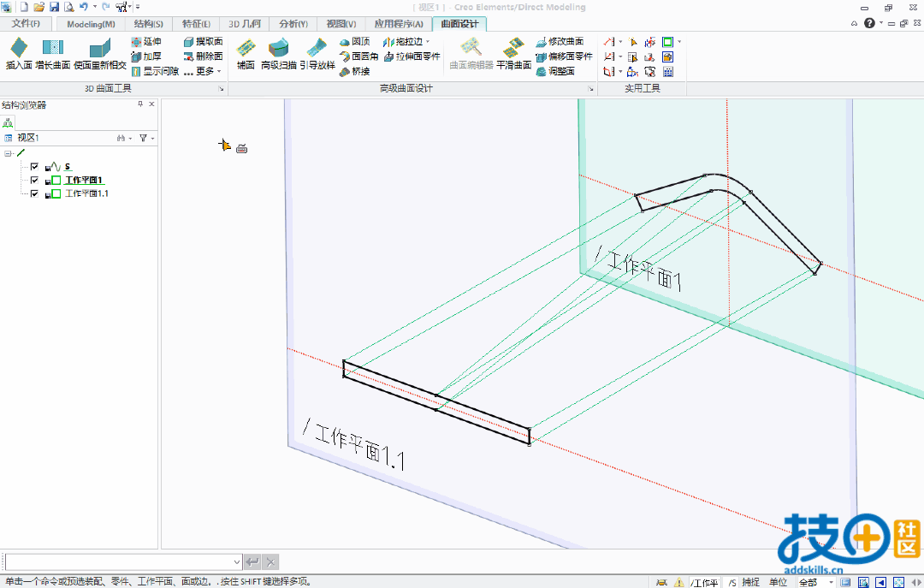
Task: Switch to the 应用程序(A) tab
Action: [x=399, y=24]
